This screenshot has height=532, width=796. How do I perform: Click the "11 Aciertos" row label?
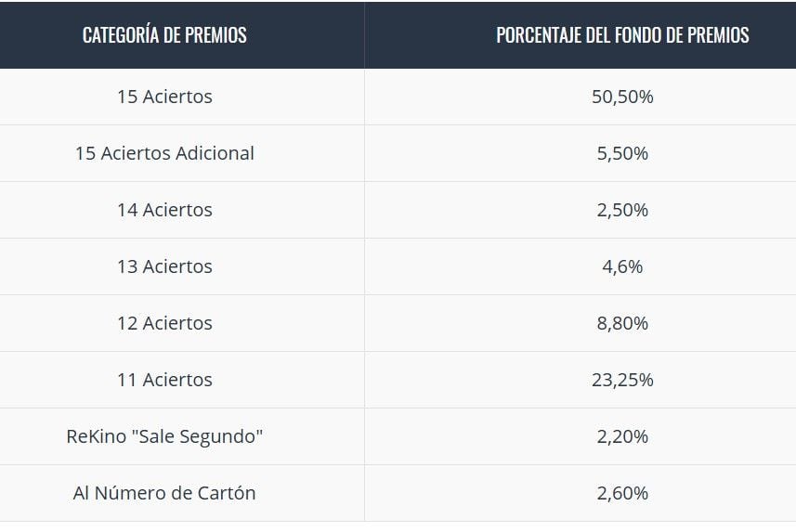[164, 380]
